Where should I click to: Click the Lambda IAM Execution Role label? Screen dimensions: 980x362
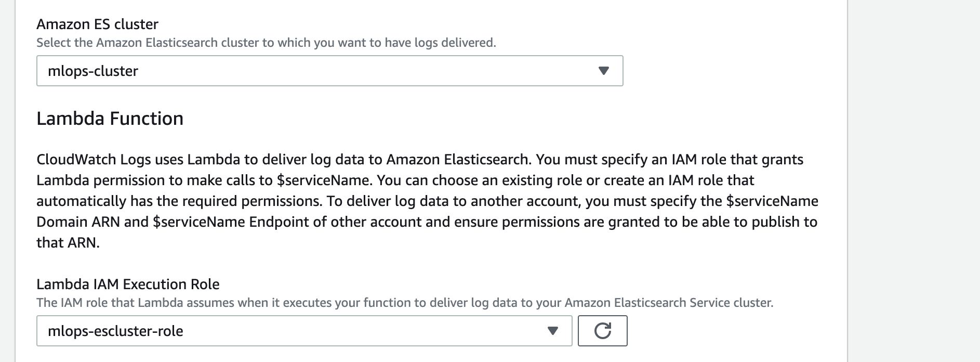tap(128, 284)
